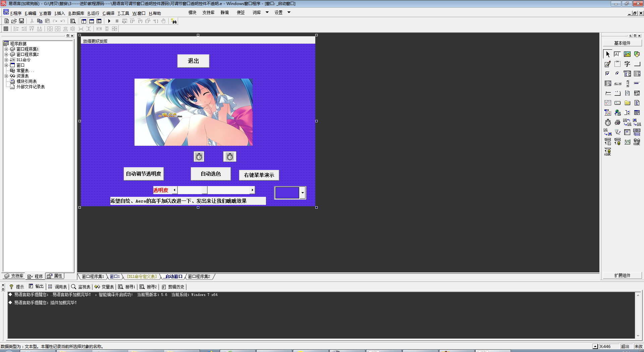644x352 pixels.
Task: Click the 退出 button on the form
Action: point(193,61)
